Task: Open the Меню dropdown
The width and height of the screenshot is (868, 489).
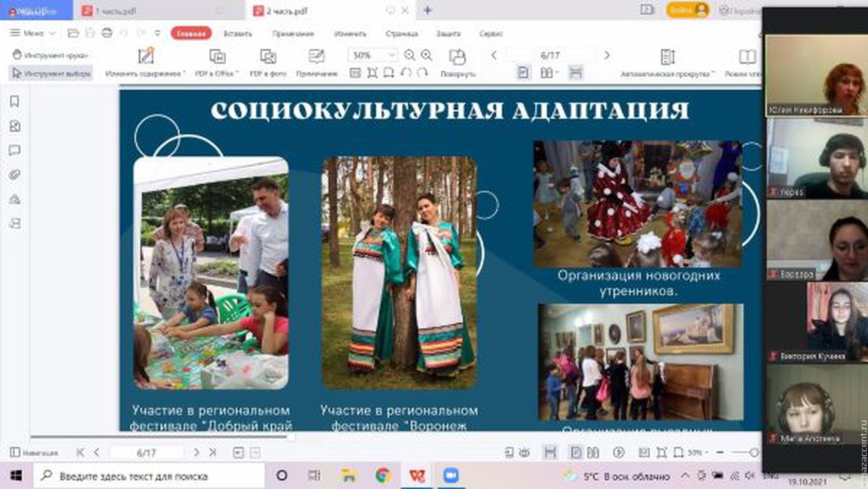Action: [x=33, y=33]
